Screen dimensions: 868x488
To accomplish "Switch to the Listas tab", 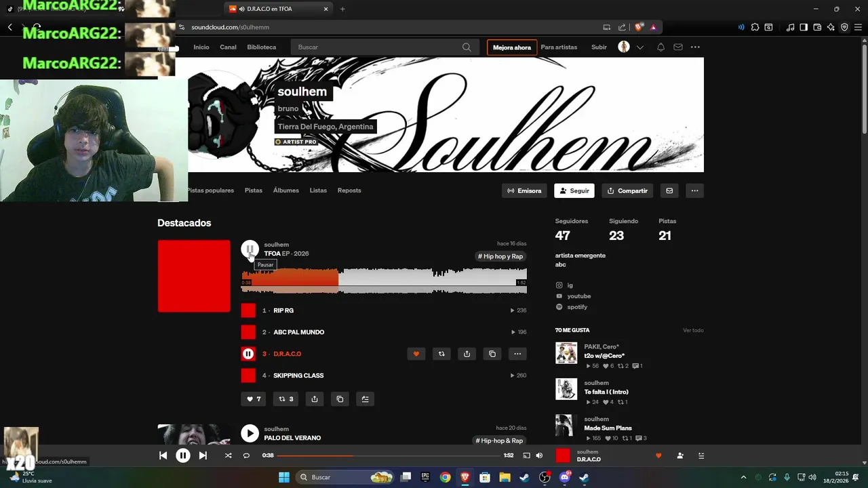I will [318, 190].
